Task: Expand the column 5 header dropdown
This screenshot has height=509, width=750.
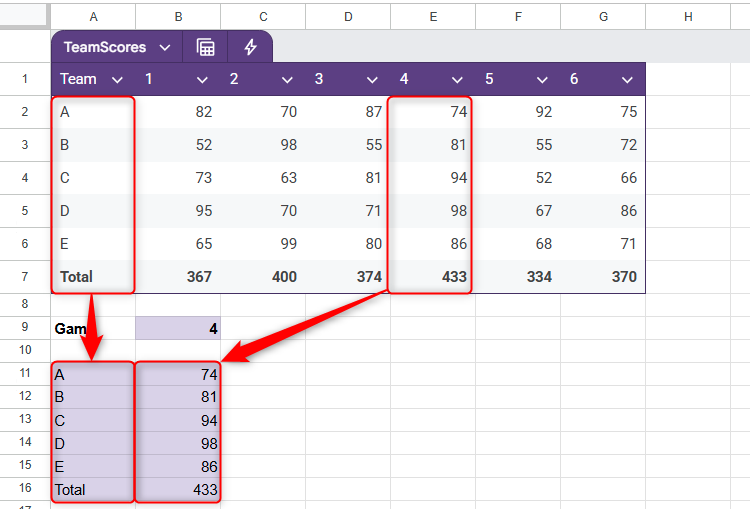Action: 543,79
